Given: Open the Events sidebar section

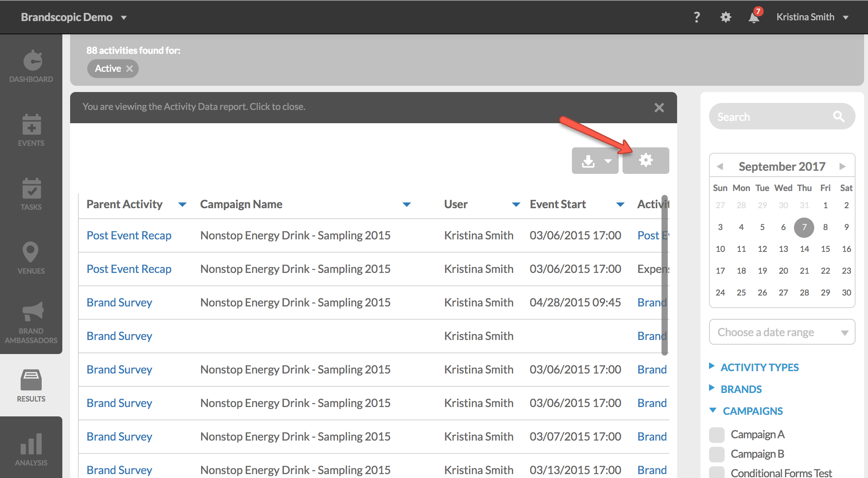Looking at the screenshot, I should pyautogui.click(x=31, y=130).
